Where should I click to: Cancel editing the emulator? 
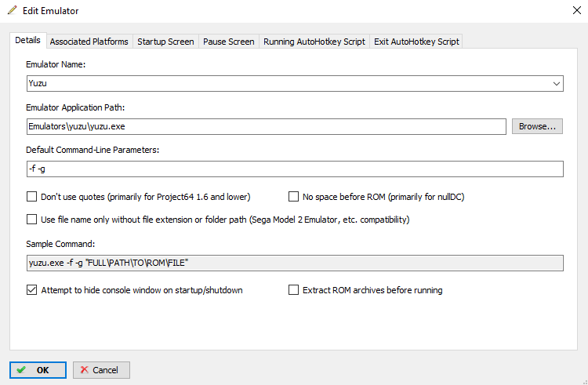click(x=101, y=370)
